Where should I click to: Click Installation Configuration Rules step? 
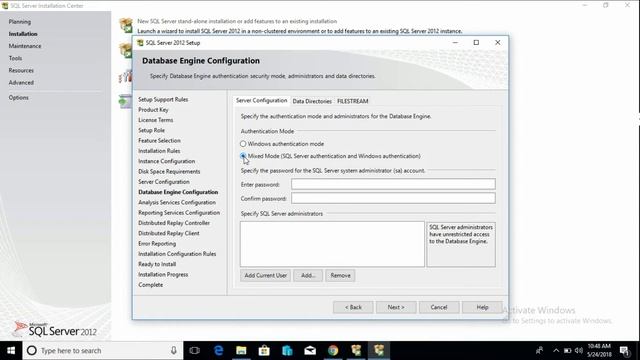pyautogui.click(x=177, y=254)
